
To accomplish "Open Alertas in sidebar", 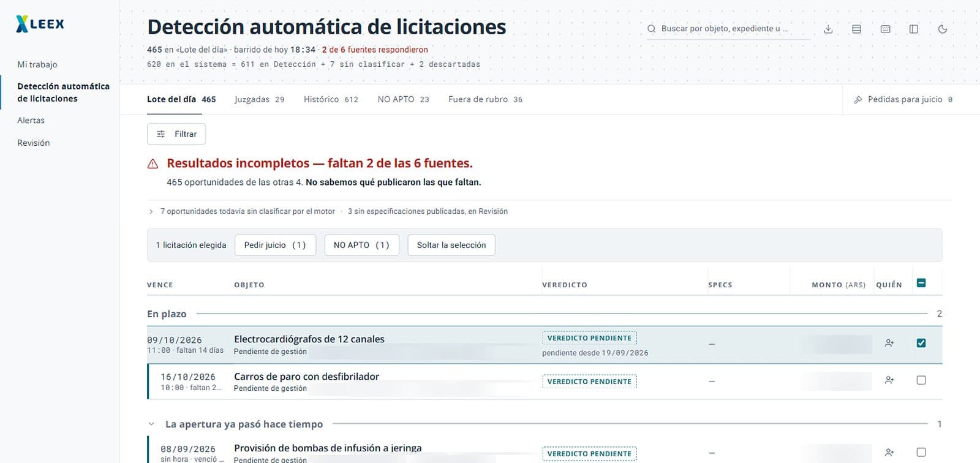I will [x=31, y=121].
